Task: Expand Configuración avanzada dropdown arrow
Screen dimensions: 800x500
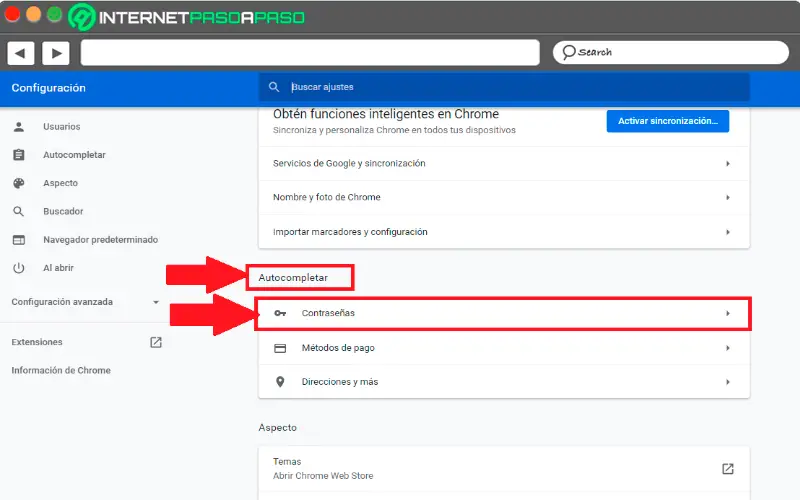Action: [156, 302]
